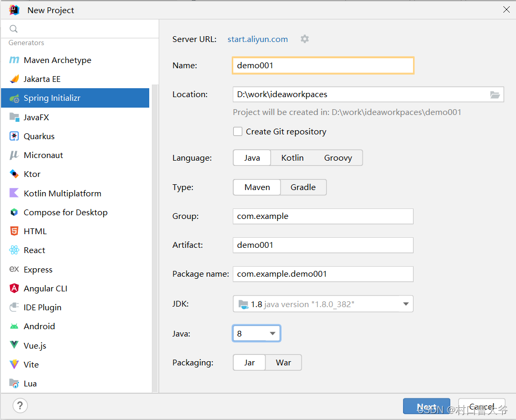The width and height of the screenshot is (516, 420).
Task: Click the Jakarta EE feather icon
Action: [x=14, y=79]
